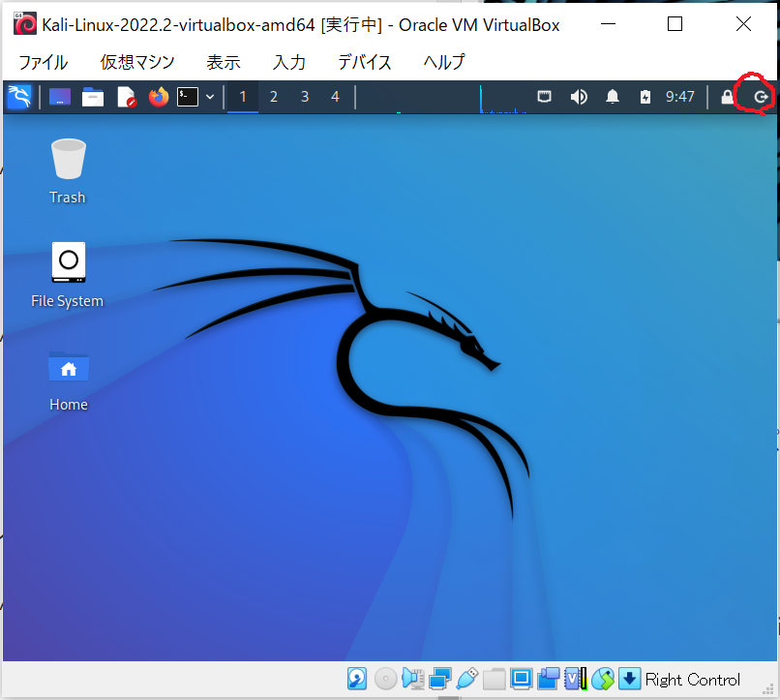Select the Home folder desktop icon
The width and height of the screenshot is (780, 700).
click(69, 381)
